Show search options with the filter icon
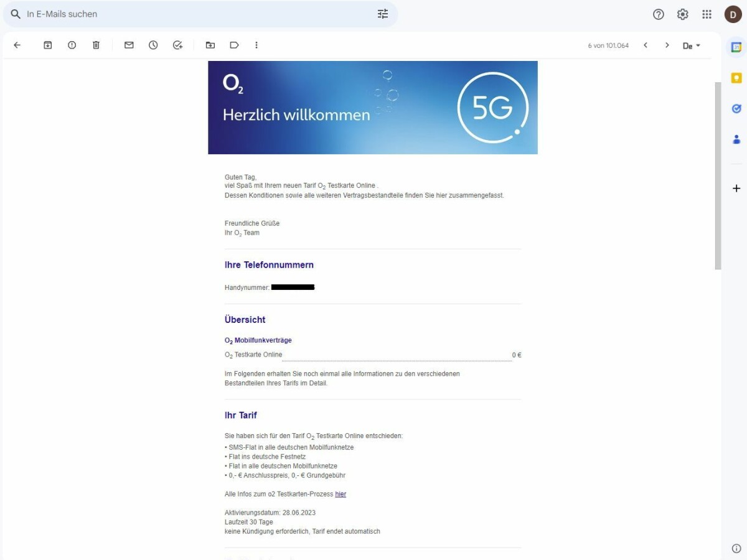Screen dimensions: 747x560 tap(382, 14)
